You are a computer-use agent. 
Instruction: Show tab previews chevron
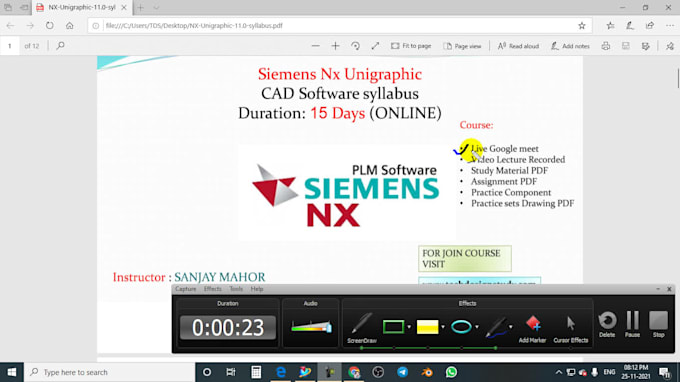coord(156,7)
